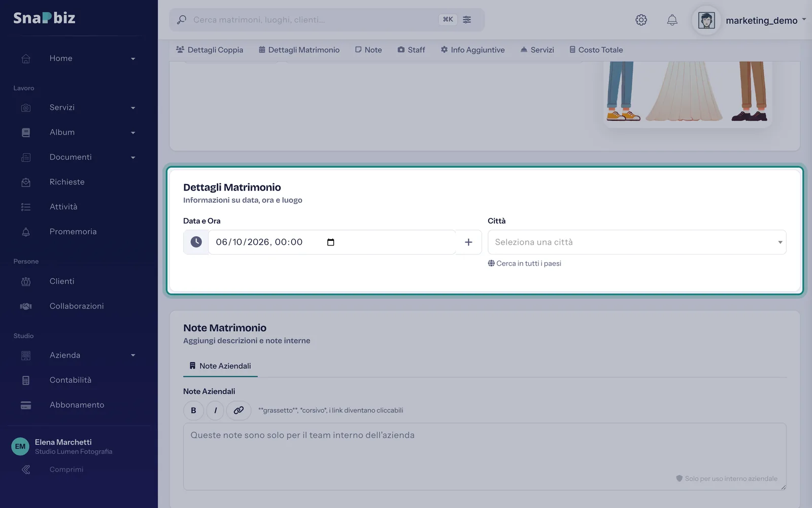Click the Collaborazioni handshake icon
Viewport: 812px width, 508px height.
pyautogui.click(x=26, y=306)
